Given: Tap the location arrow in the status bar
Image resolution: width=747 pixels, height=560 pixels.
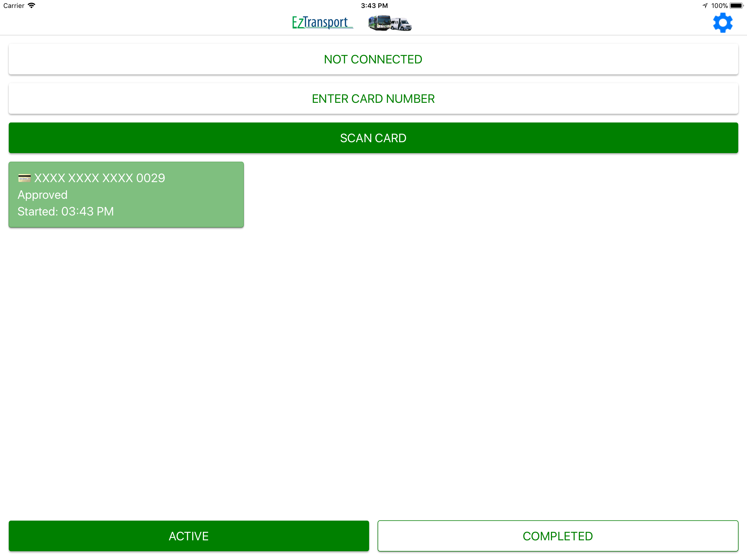Looking at the screenshot, I should (x=705, y=5).
